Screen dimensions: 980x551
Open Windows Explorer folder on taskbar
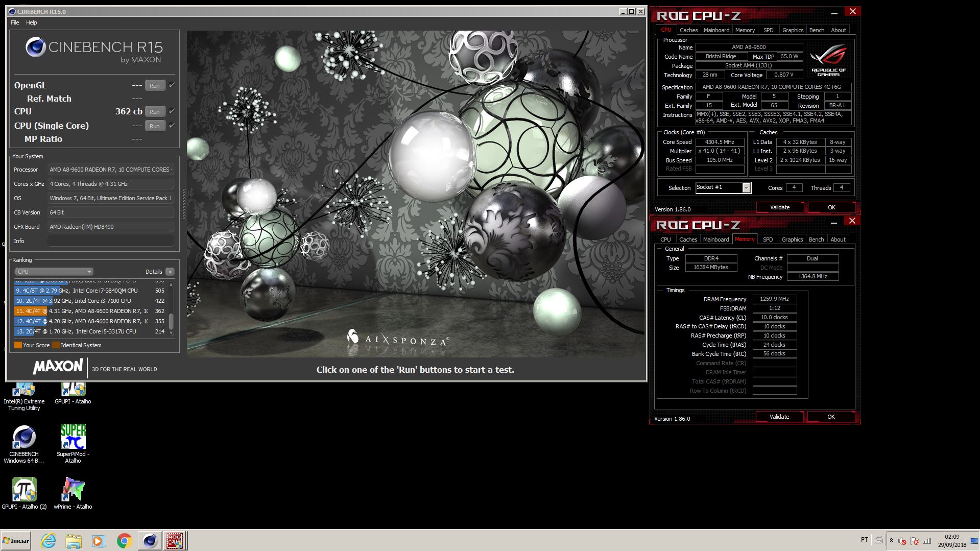(x=74, y=541)
